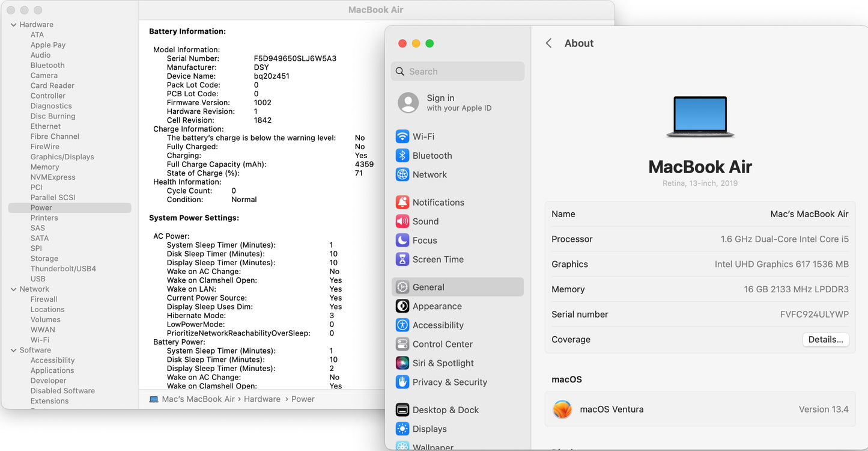
Task: Open Appearance settings
Action: click(436, 306)
